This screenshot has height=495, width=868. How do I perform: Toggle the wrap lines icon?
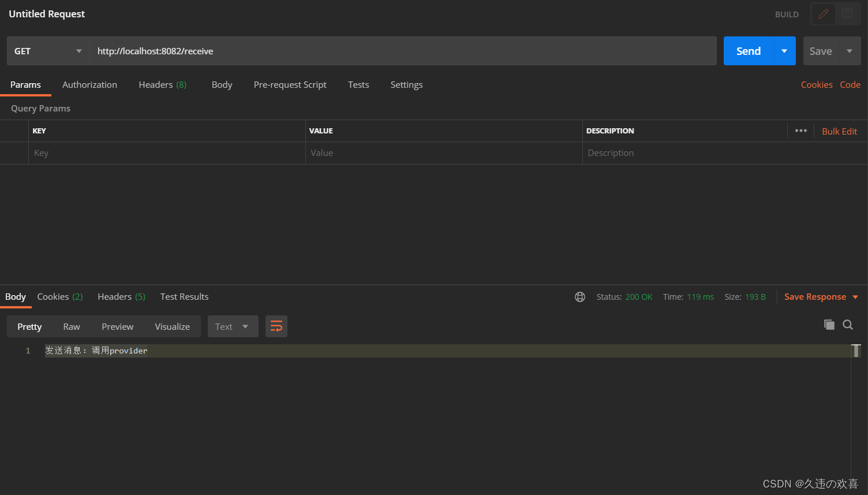click(x=276, y=326)
